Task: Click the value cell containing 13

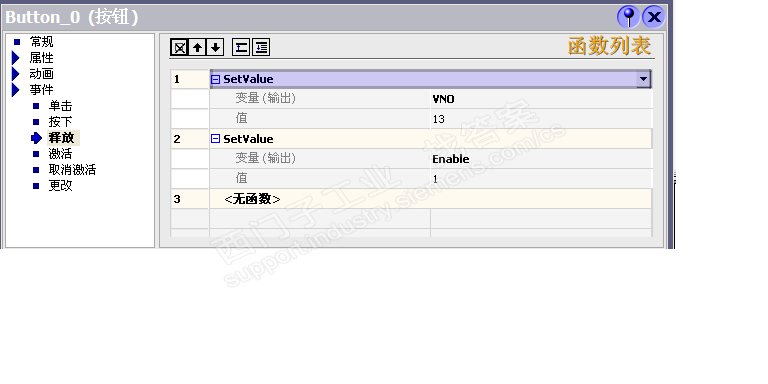Action: tap(541, 119)
